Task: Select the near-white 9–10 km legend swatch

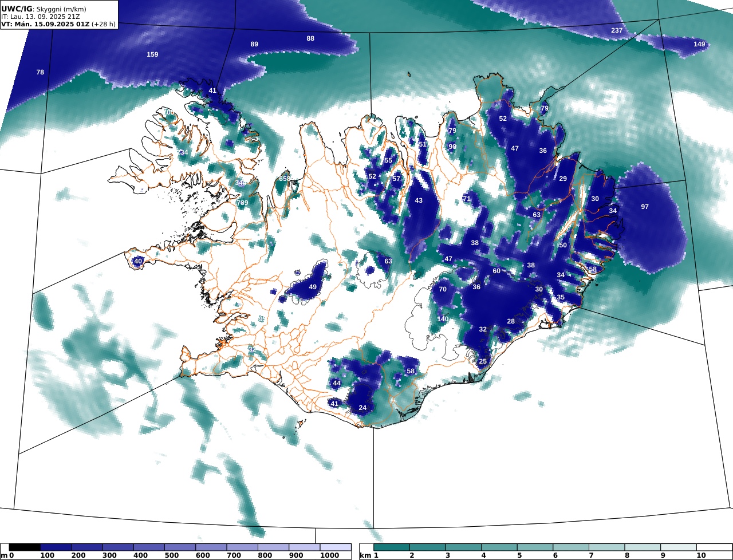Action: [x=679, y=547]
